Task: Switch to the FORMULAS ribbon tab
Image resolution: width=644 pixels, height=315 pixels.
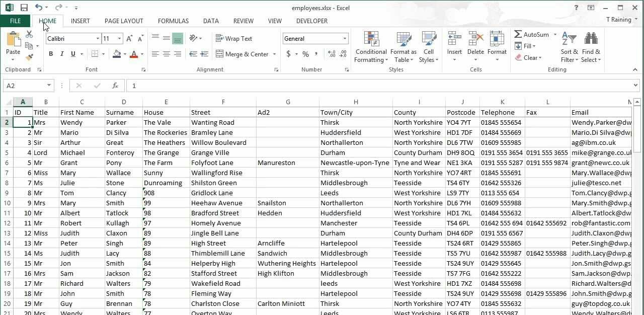Action: pyautogui.click(x=173, y=21)
